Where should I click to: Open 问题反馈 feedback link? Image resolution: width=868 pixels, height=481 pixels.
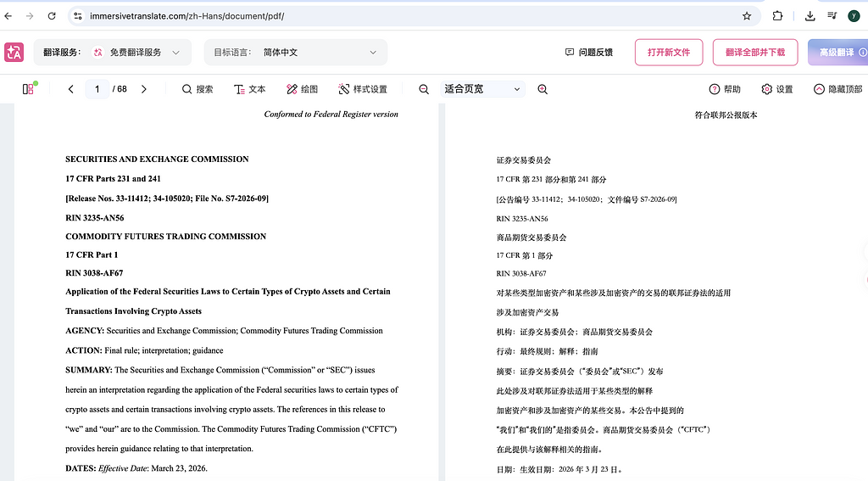click(588, 53)
